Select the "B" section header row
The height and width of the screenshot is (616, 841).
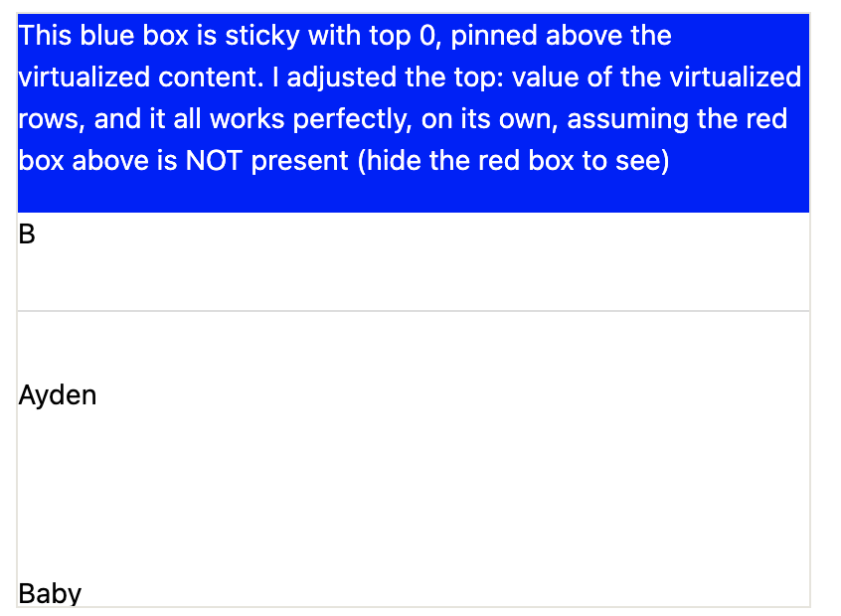tap(413, 261)
